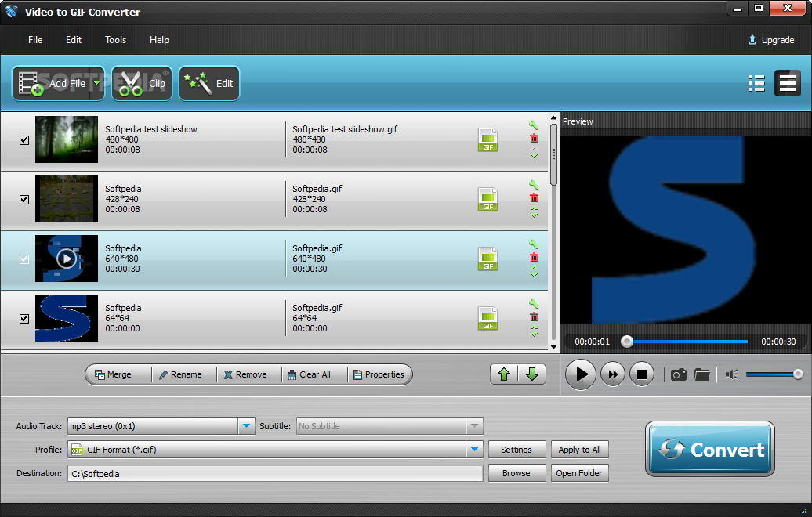Delete the 640*480 Softpedia item
Screen dimensions: 812x517
pos(534,257)
